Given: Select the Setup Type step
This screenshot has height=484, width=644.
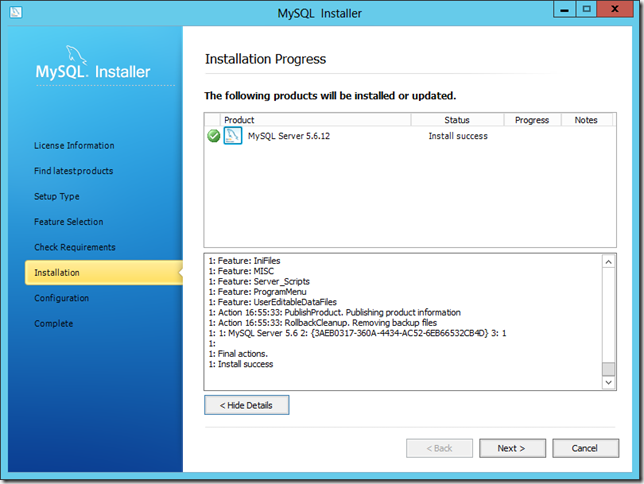Looking at the screenshot, I should [x=57, y=196].
